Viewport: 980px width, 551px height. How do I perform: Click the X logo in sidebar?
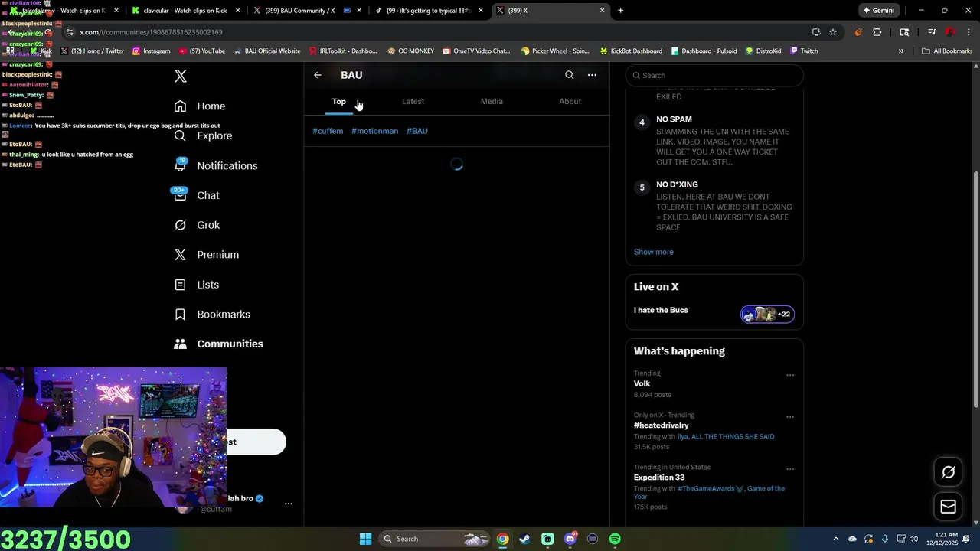click(x=180, y=76)
